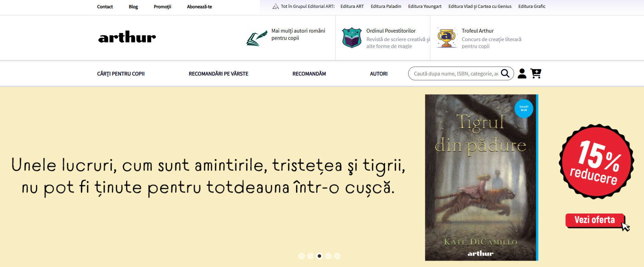Click into the search input field

point(455,73)
